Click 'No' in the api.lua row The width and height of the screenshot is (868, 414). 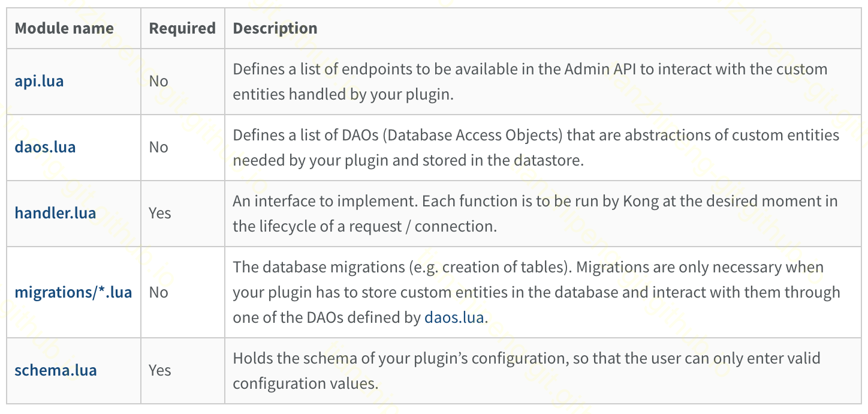pyautogui.click(x=159, y=81)
